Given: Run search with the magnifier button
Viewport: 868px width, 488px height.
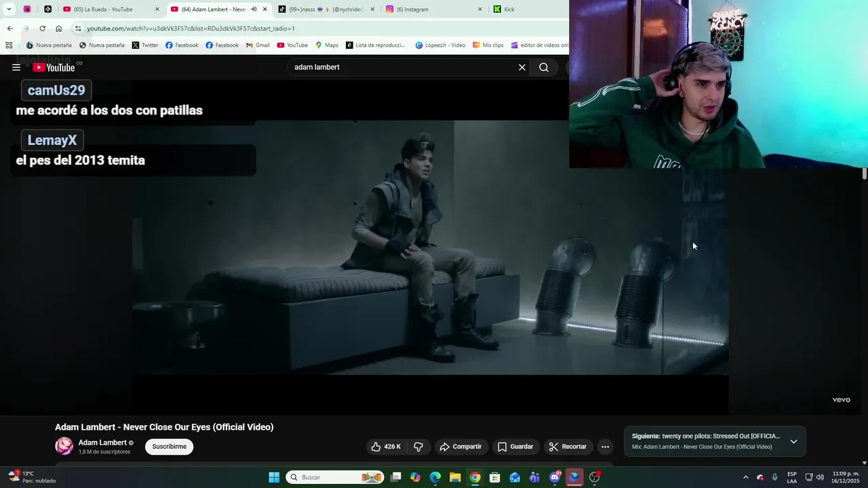Looking at the screenshot, I should point(544,67).
